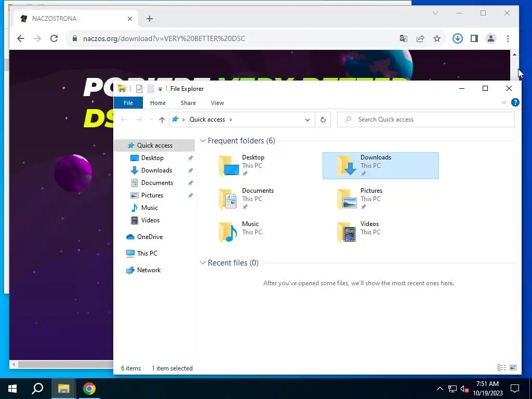Click the Properties icon in File Explorer title bar
The width and height of the screenshot is (532, 399).
click(139, 88)
